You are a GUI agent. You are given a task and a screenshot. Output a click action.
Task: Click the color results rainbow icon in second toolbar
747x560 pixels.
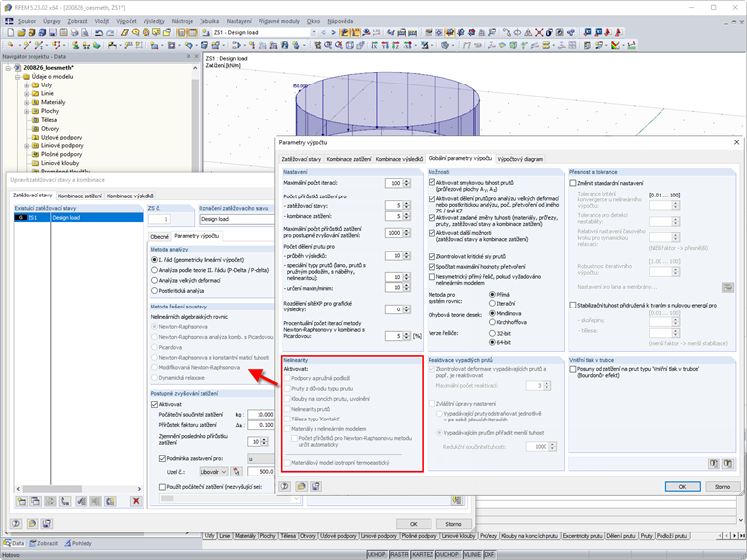click(x=616, y=46)
